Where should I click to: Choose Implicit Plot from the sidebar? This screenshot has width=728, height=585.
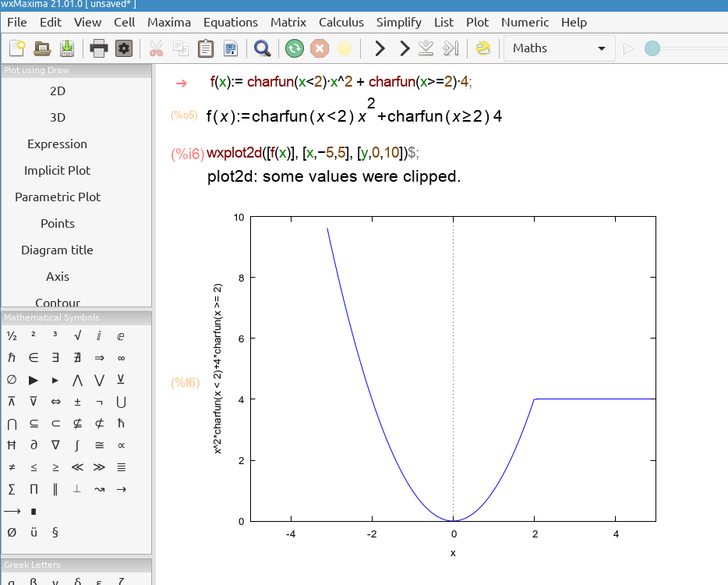pos(57,170)
